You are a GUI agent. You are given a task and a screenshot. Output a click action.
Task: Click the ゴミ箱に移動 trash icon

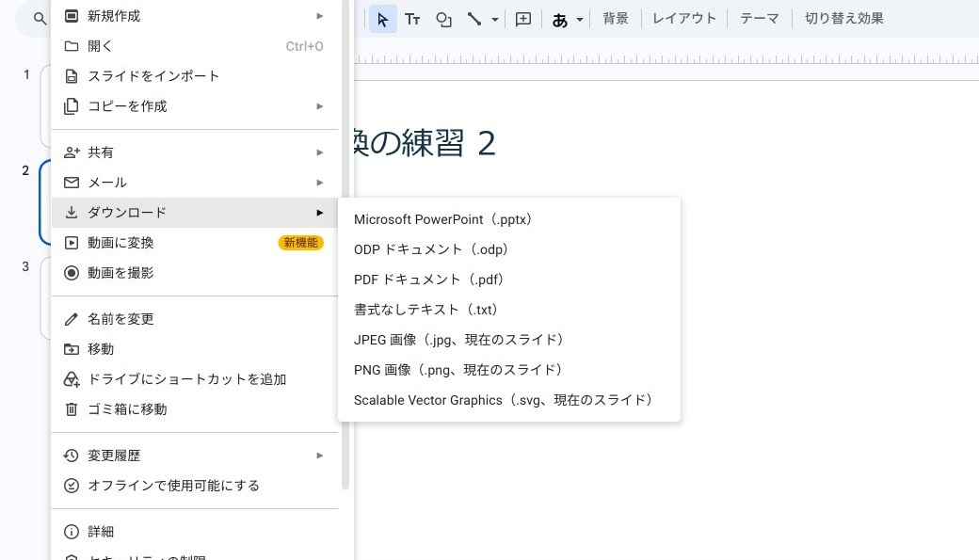pyautogui.click(x=72, y=408)
